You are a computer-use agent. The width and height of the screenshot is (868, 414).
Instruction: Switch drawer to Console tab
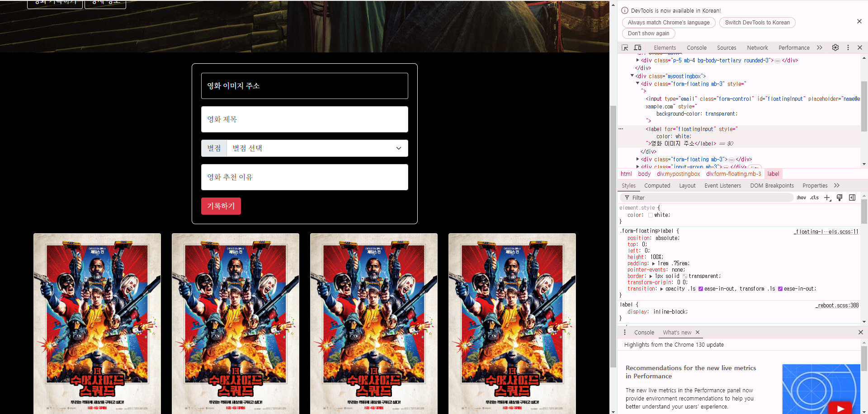pos(644,332)
